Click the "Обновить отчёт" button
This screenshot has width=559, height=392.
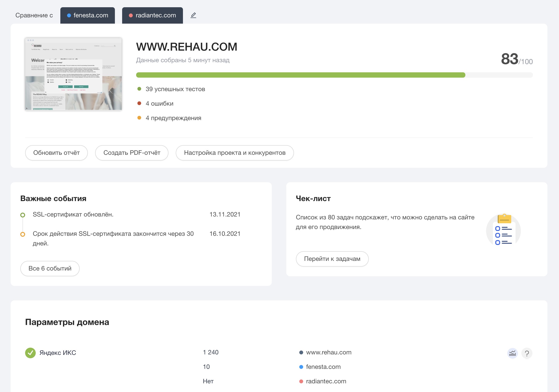coord(56,153)
